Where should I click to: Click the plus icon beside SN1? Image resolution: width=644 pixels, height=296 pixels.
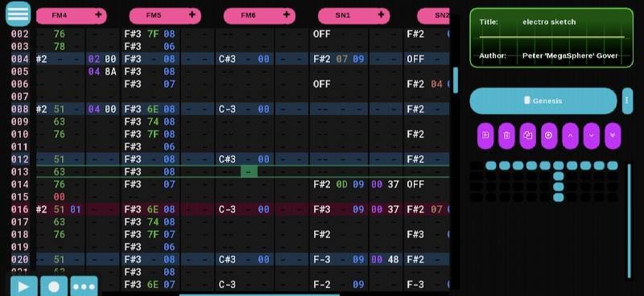pyautogui.click(x=381, y=14)
